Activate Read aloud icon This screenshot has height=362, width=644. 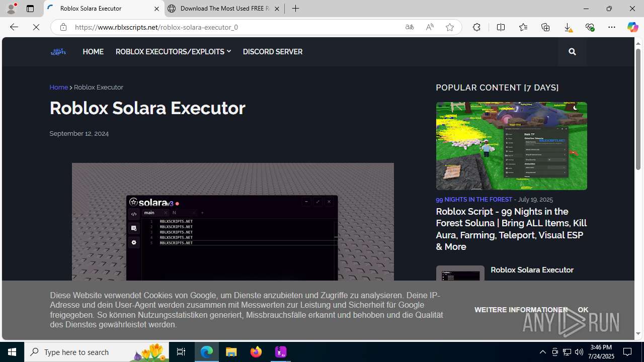(x=430, y=27)
